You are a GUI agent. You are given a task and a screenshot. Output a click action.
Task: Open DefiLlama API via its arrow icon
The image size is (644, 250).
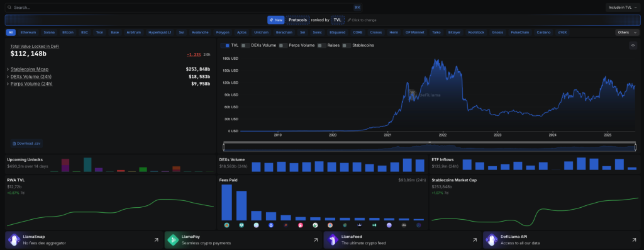[x=634, y=240]
